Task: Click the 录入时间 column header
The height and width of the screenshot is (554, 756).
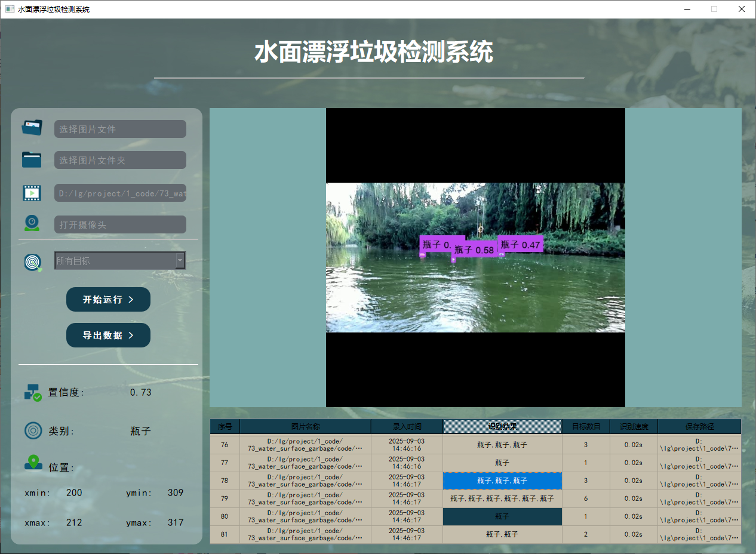Action: click(407, 426)
